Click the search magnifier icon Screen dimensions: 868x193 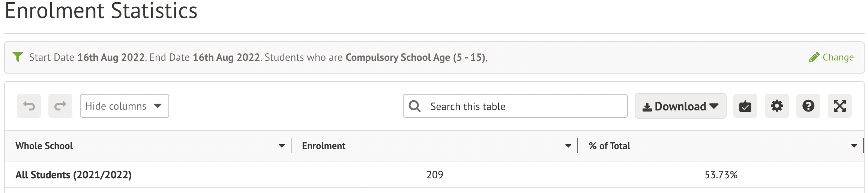(414, 106)
